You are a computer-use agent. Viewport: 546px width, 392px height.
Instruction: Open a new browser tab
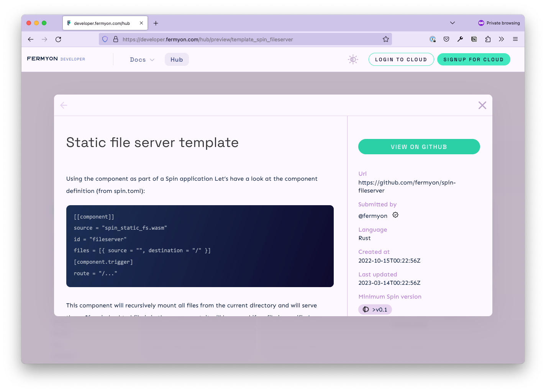(156, 23)
